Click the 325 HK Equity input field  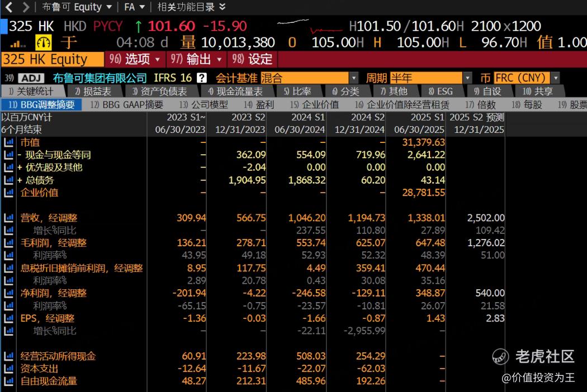coord(53,59)
